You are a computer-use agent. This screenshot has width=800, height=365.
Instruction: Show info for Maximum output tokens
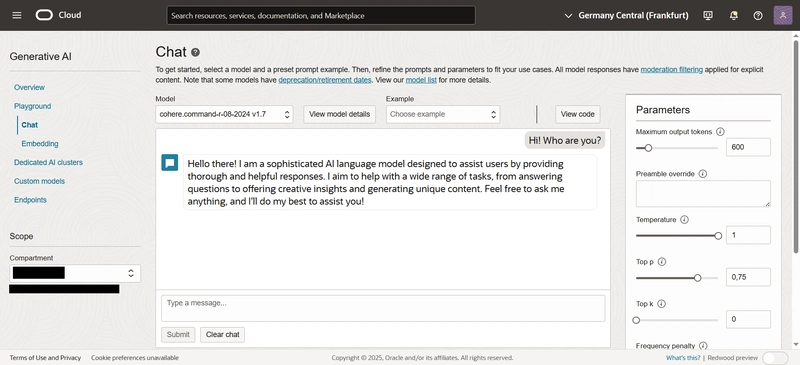pos(720,132)
